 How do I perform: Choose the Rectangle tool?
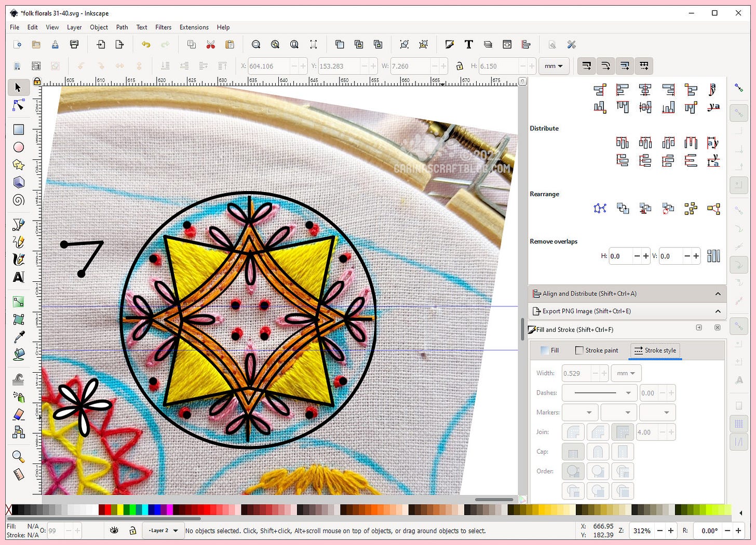pyautogui.click(x=18, y=130)
